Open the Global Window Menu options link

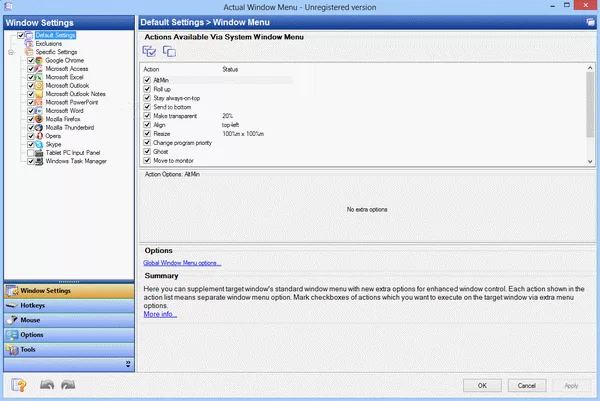(182, 263)
